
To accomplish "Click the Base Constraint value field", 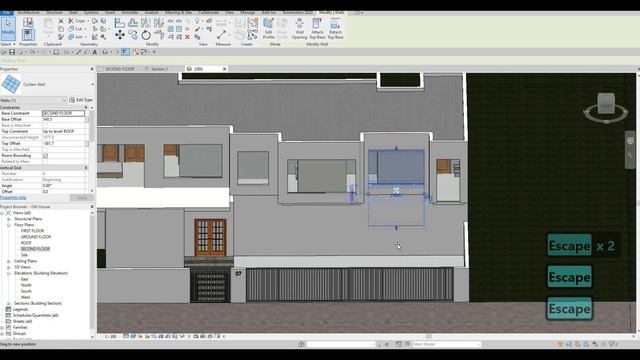I will (63, 113).
